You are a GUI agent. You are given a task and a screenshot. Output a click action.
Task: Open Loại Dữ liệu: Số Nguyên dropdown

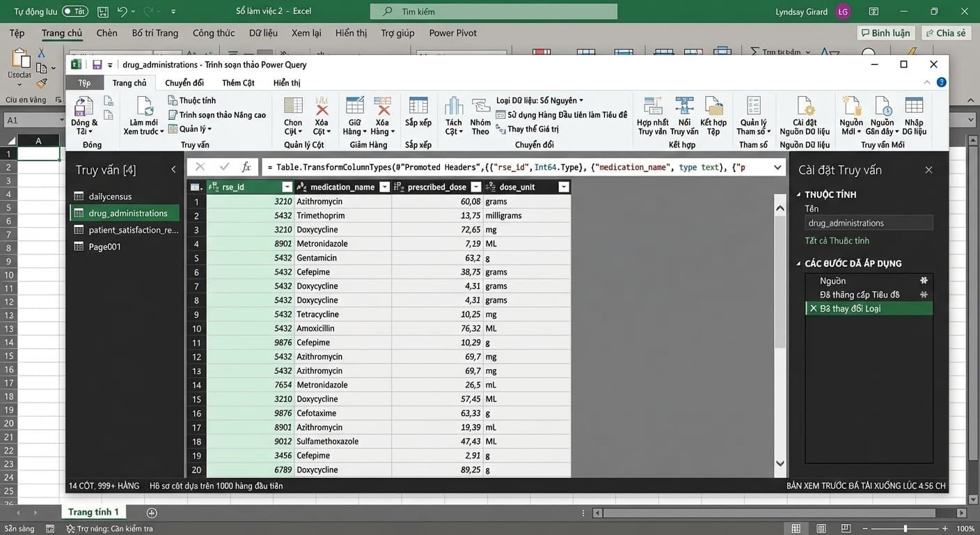coord(539,100)
